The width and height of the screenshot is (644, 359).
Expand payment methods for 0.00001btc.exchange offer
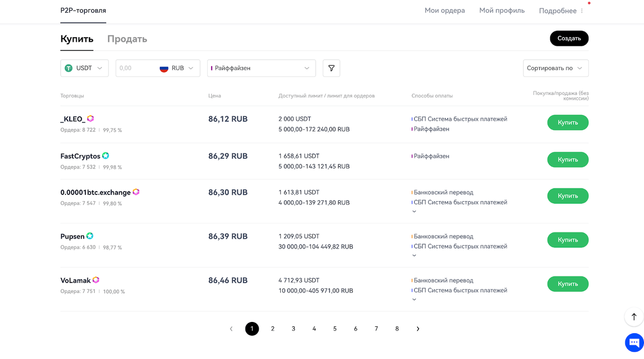click(414, 211)
